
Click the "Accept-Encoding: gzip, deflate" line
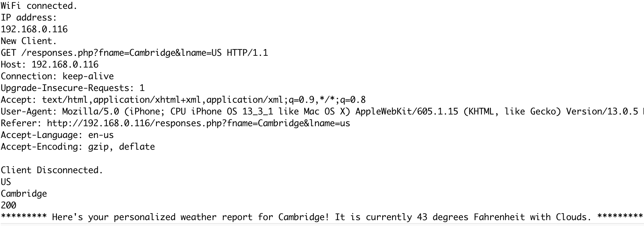pyautogui.click(x=78, y=147)
